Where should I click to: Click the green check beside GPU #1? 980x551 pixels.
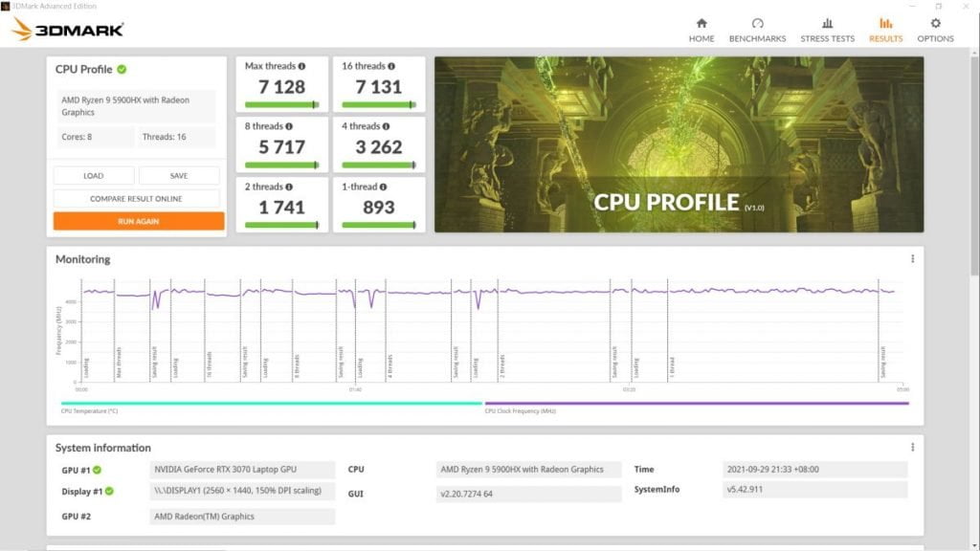click(98, 470)
